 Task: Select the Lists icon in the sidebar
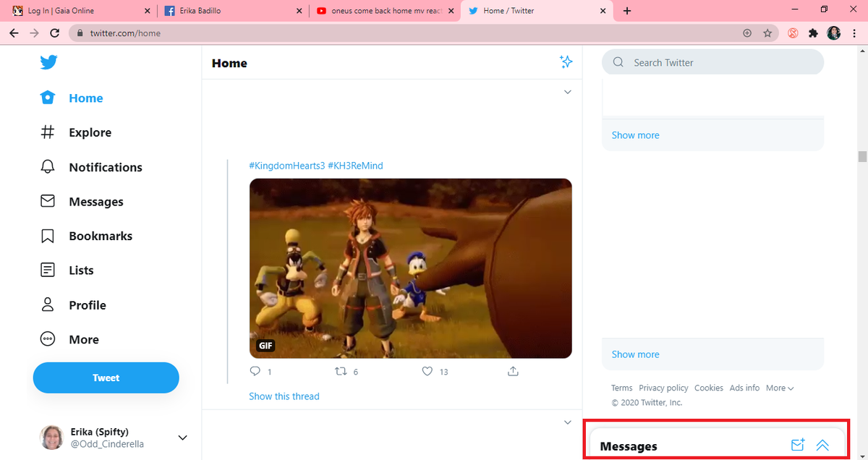pos(47,270)
